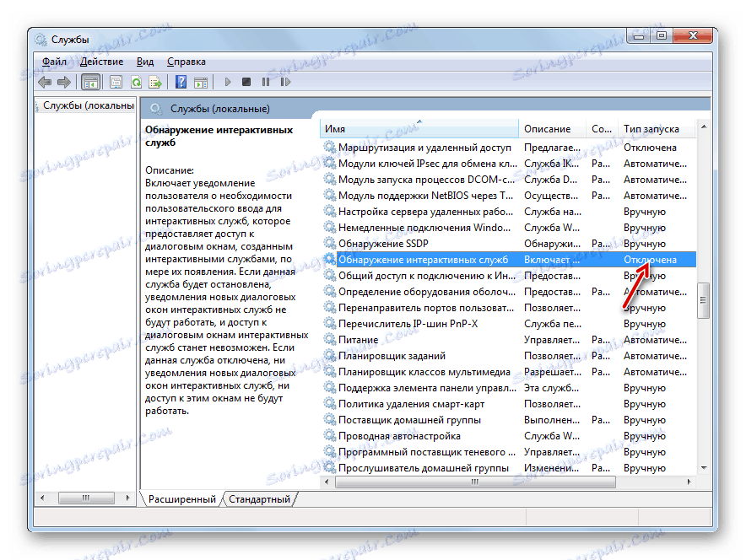Click the gear icon beside Политика удаления смарт-карт
Image resolution: width=746 pixels, height=560 pixels.
coord(330,403)
